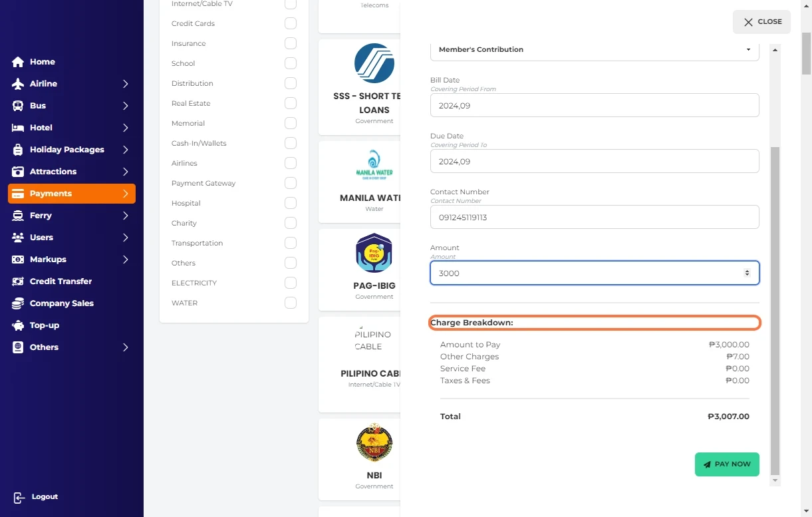Screen dimensions: 812x517
Task: Go to Credit Transfer menu item
Action: pyautogui.click(x=61, y=281)
